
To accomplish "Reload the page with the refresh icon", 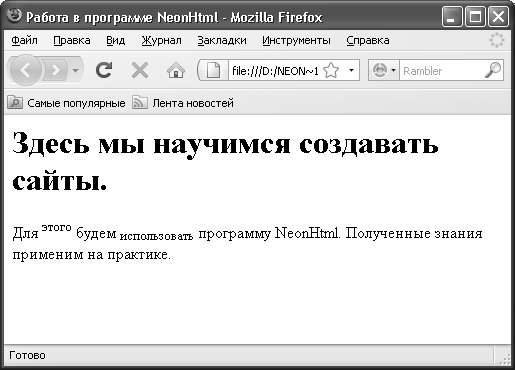I will click(x=104, y=70).
